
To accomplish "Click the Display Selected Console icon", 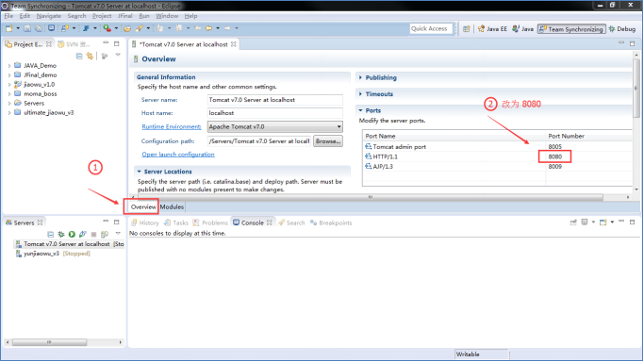I will (x=585, y=222).
